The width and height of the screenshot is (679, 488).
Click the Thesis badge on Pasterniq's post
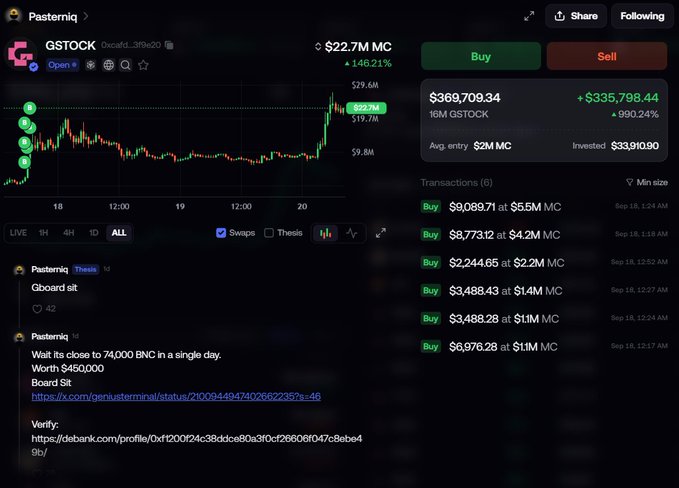(85, 269)
